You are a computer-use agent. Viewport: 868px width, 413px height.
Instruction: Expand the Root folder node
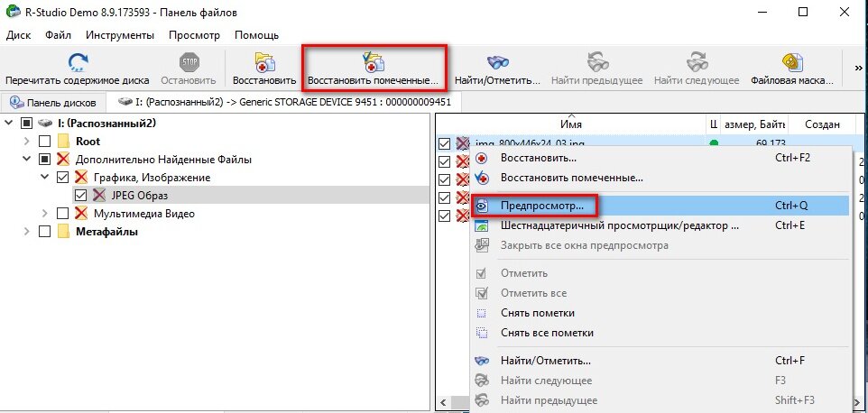(x=26, y=142)
